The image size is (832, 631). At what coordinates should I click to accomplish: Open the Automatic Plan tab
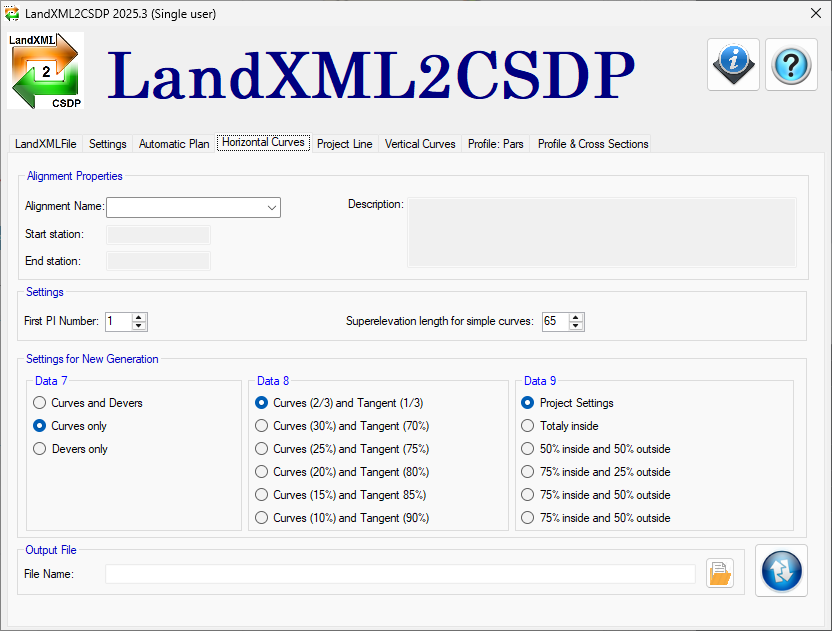(174, 144)
